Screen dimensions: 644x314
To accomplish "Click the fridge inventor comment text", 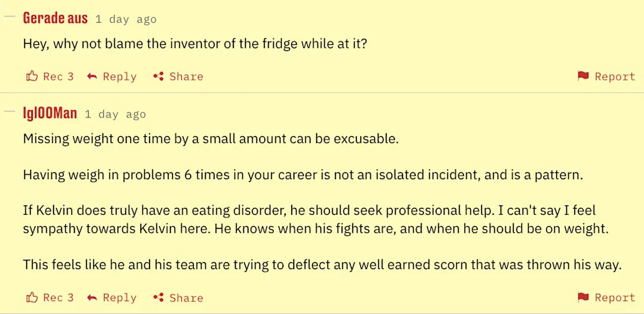I will [195, 44].
